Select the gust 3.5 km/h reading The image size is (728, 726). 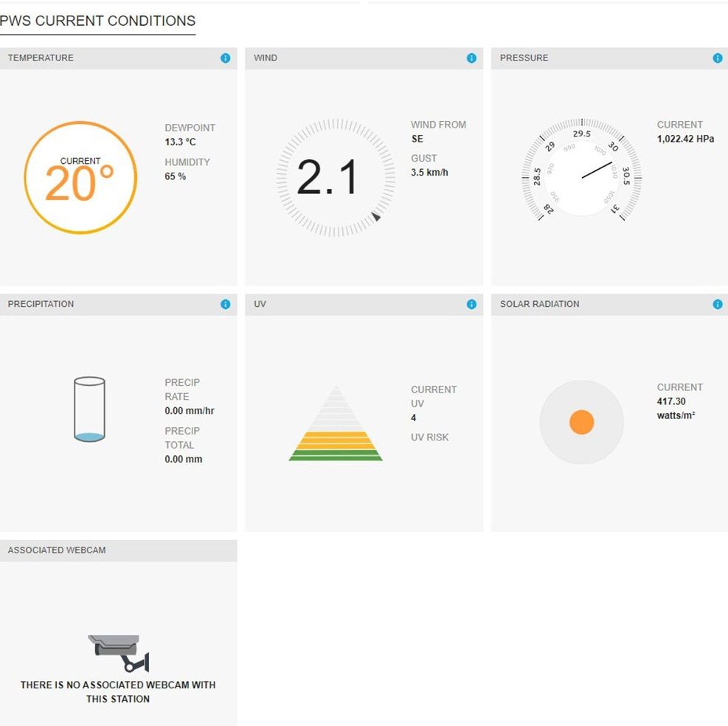click(429, 173)
